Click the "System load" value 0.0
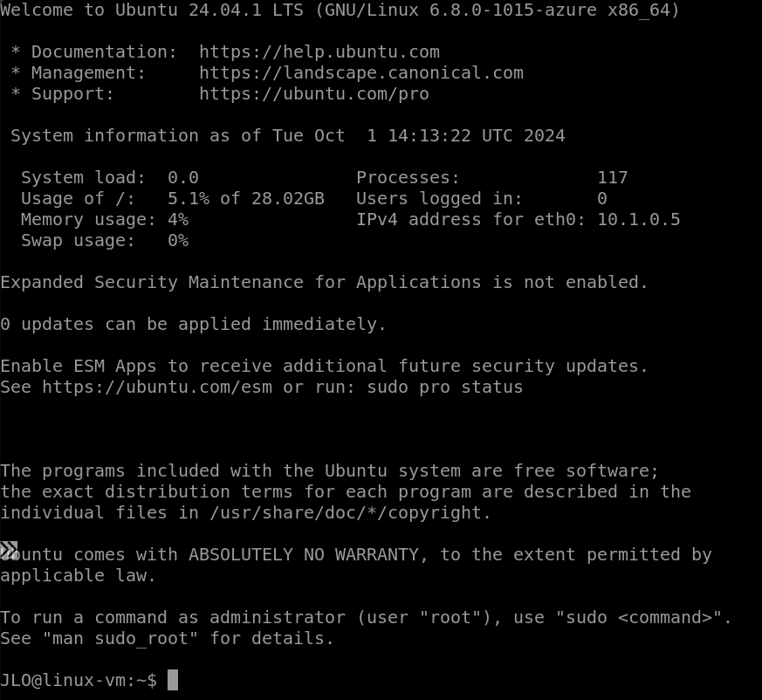Viewport: 762px width, 700px height. tap(183, 178)
